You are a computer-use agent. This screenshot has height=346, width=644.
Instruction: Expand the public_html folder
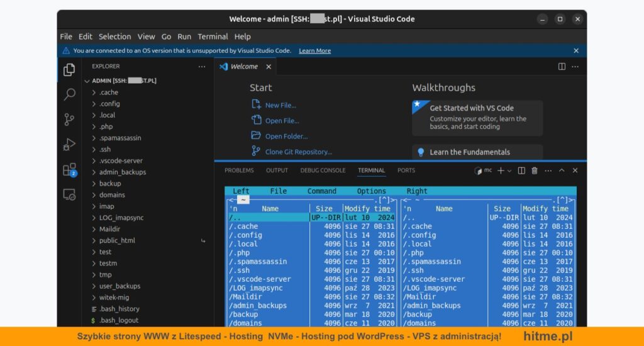tap(94, 240)
